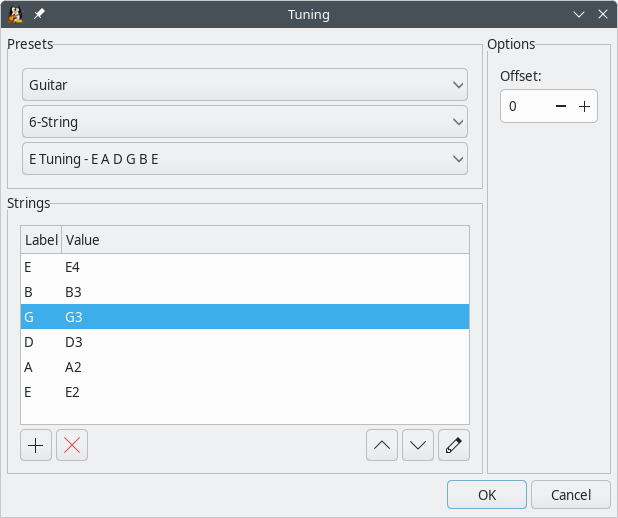Image resolution: width=618 pixels, height=518 pixels.
Task: Increase the Offset value with plus
Action: coord(584,106)
